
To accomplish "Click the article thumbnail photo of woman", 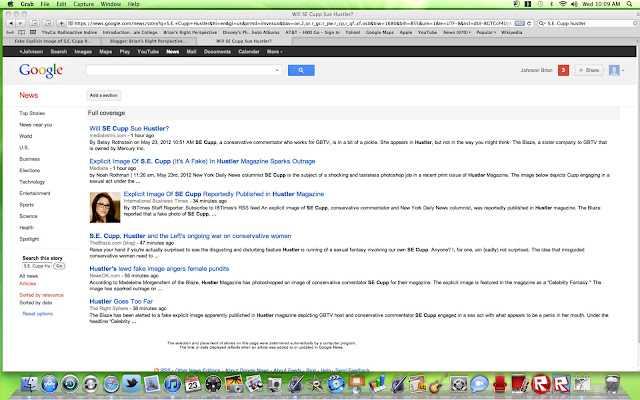I will point(105,207).
